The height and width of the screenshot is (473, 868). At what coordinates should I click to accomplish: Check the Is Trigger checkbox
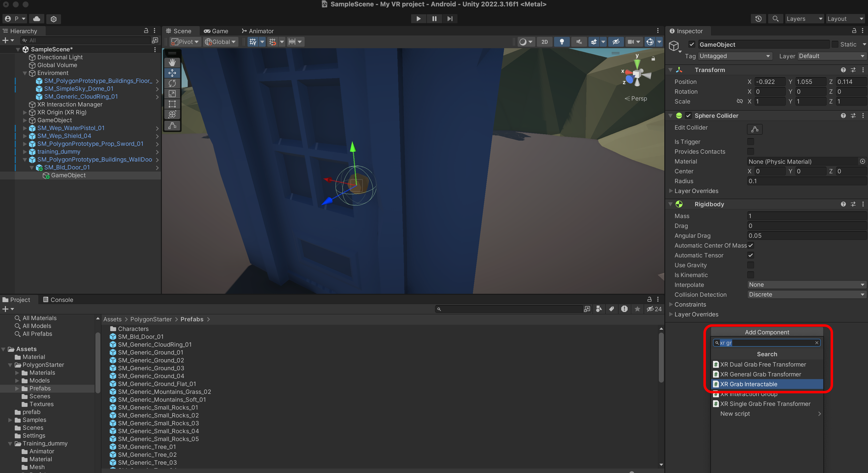click(x=751, y=142)
